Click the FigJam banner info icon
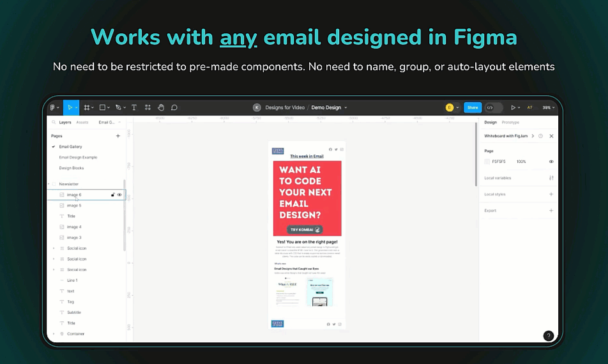 point(540,136)
